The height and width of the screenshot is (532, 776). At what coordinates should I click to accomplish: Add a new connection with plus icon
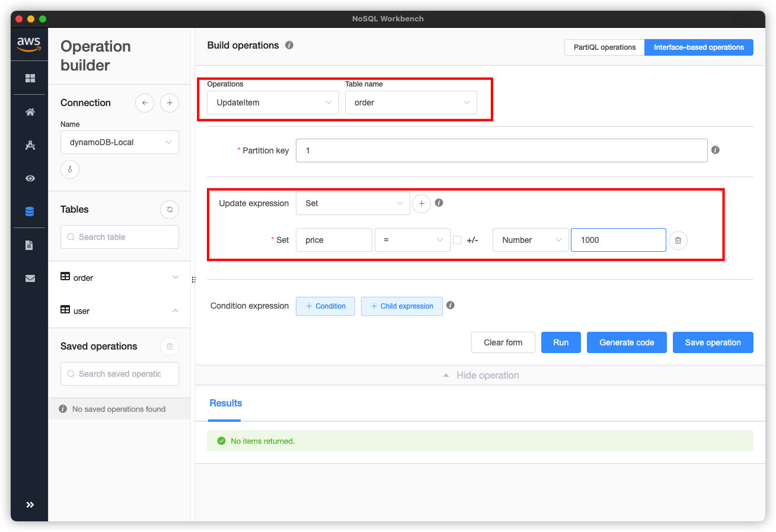coord(170,103)
